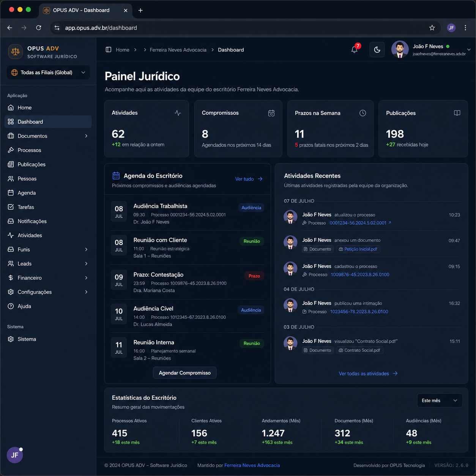Viewport: 476px width, 476px height.
Task: Bookmark this page with the star icon
Action: click(x=432, y=28)
